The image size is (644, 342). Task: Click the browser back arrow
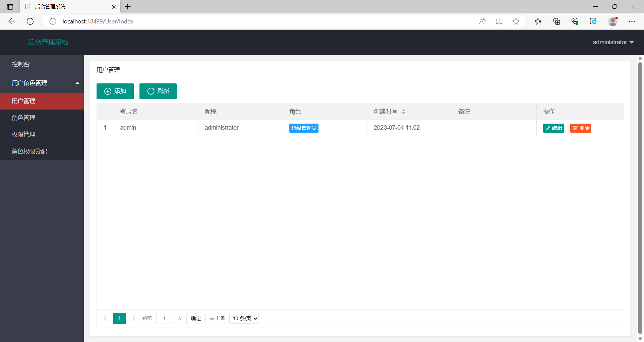(12, 21)
